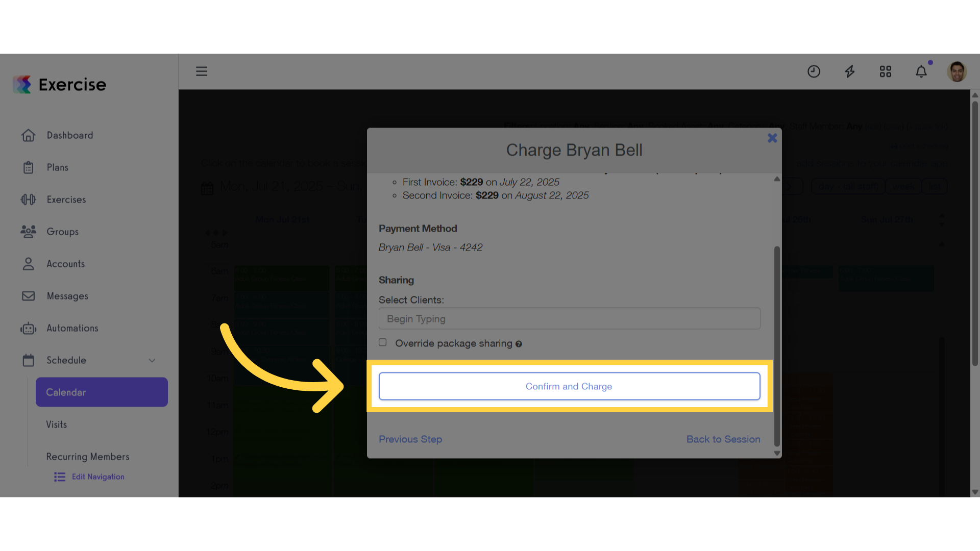
Task: Click the override sharing help icon
Action: [x=519, y=344]
